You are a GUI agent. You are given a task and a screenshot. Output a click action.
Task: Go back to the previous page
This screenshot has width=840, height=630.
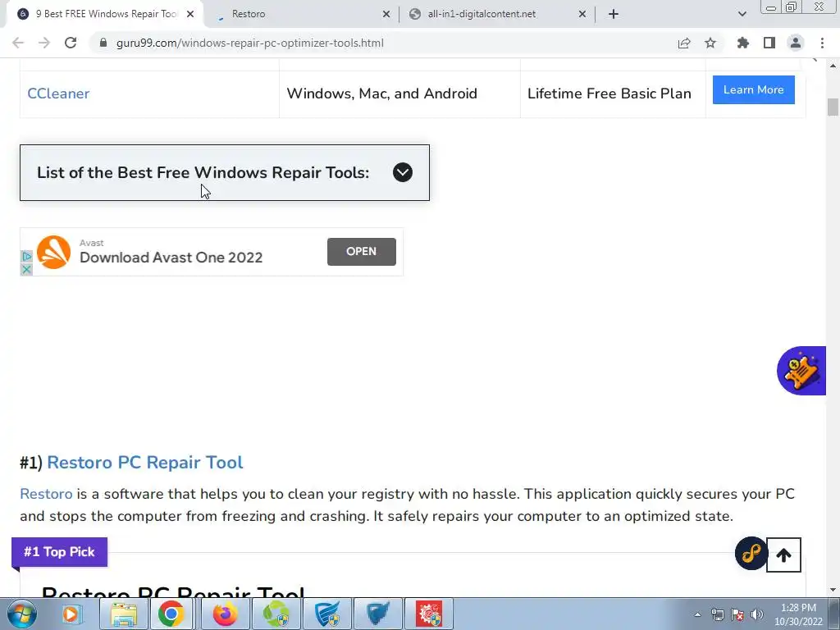coord(18,43)
